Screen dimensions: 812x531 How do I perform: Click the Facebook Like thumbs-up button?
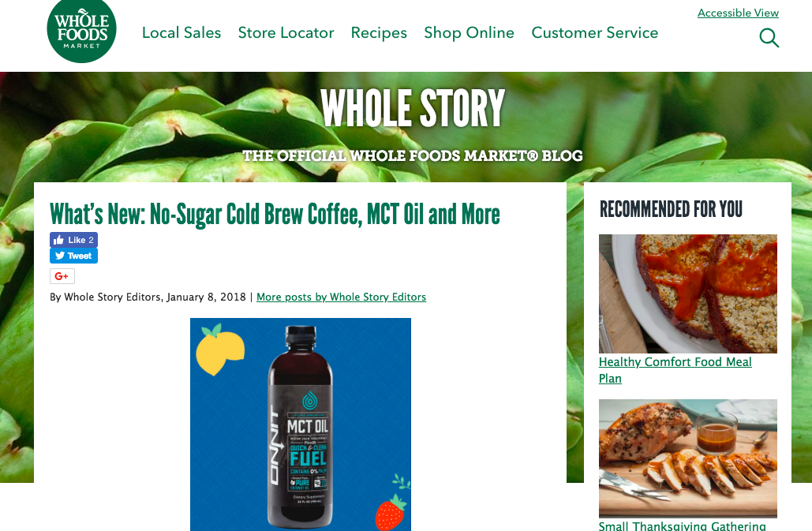click(x=73, y=240)
